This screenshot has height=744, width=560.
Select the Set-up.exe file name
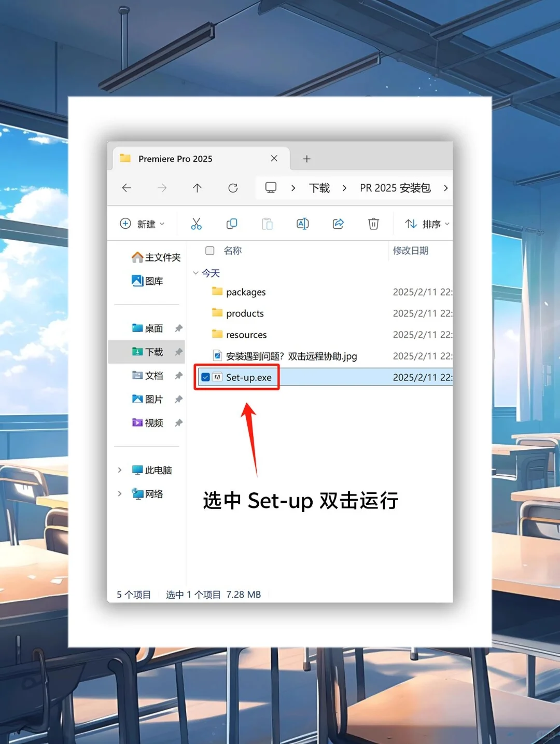point(249,377)
